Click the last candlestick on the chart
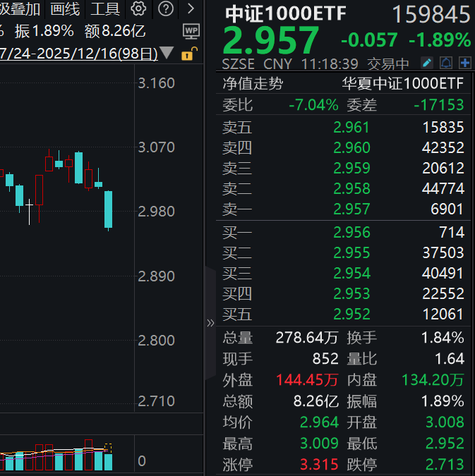Screen dimensions: 475x476 pos(109,209)
